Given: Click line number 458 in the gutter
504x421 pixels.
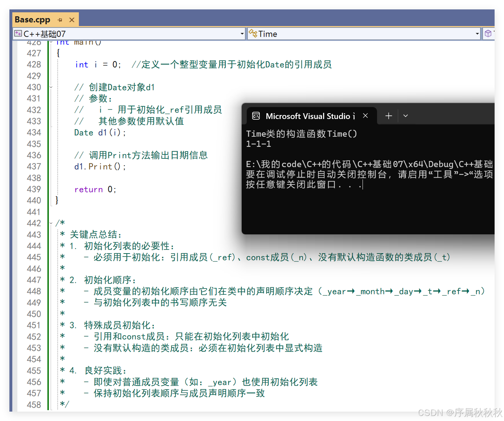Looking at the screenshot, I should coord(34,405).
